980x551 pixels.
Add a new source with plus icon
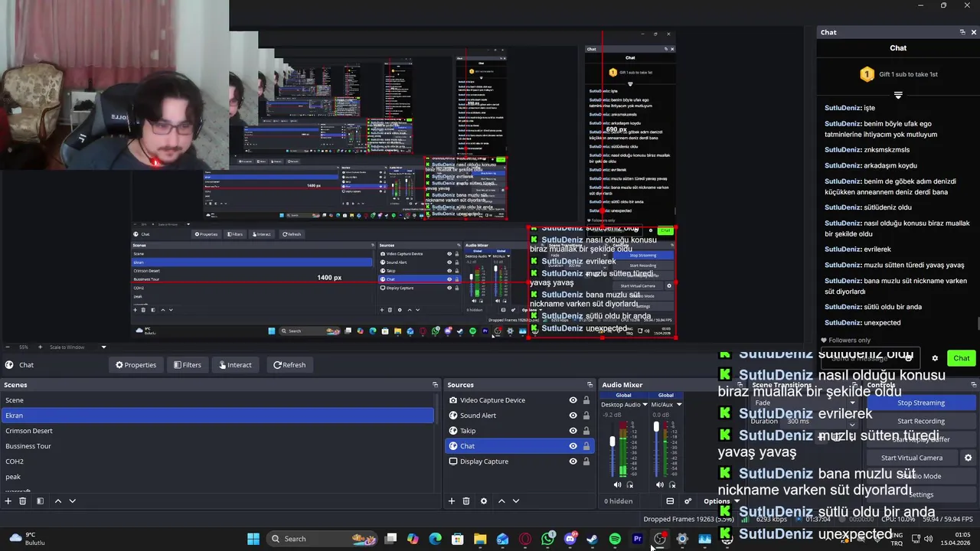coord(452,501)
